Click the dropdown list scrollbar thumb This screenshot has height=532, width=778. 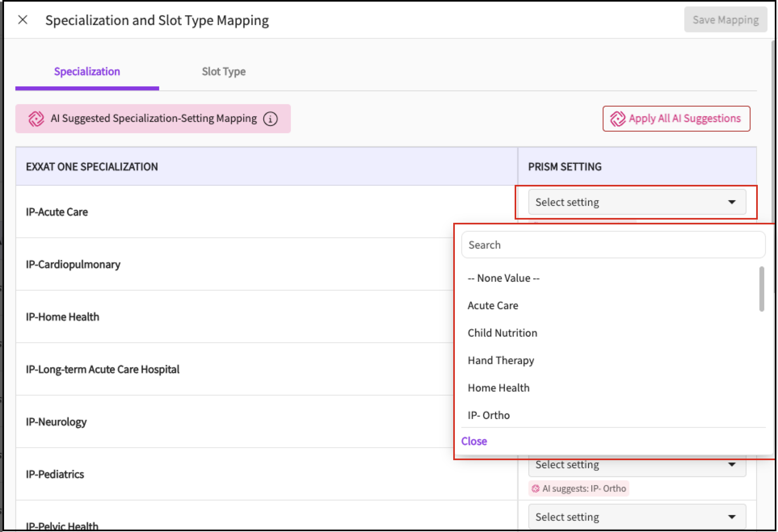coord(761,289)
